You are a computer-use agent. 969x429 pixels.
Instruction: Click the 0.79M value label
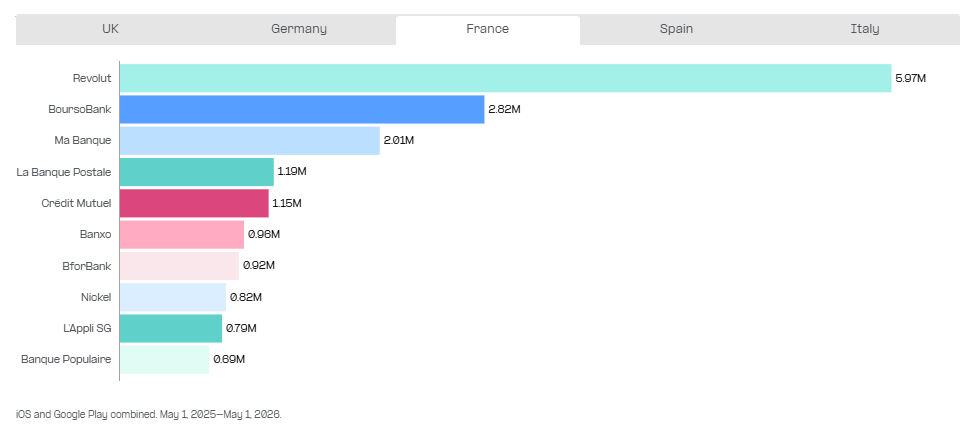tap(241, 328)
